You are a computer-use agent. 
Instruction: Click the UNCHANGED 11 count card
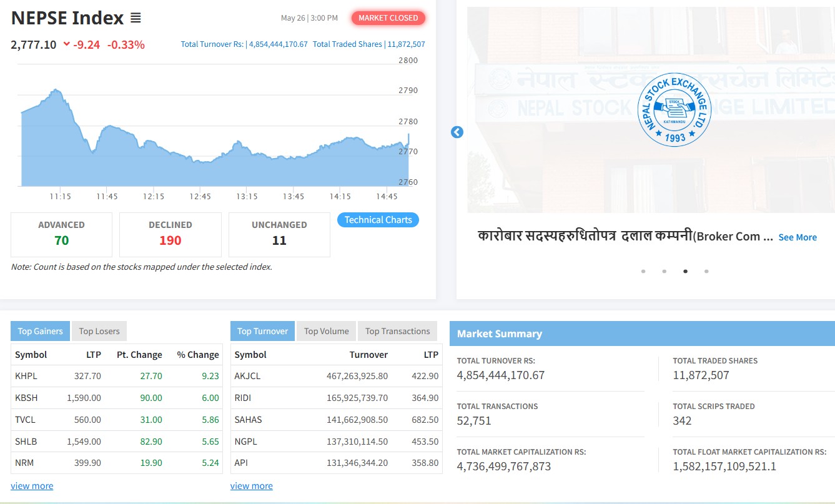tap(279, 234)
